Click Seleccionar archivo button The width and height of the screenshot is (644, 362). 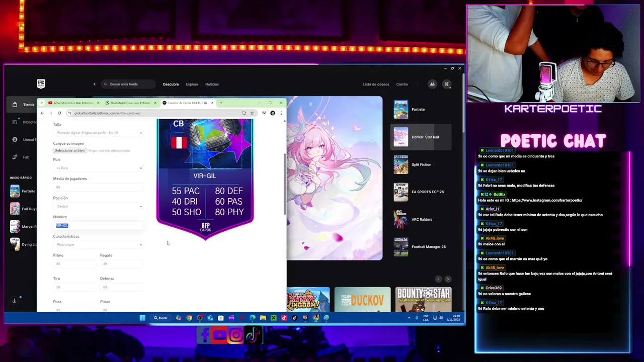[x=69, y=150]
